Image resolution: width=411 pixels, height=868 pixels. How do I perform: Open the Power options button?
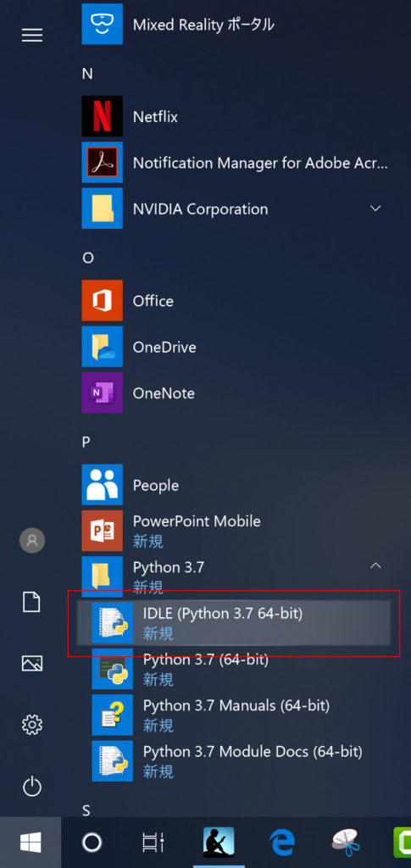(32, 786)
